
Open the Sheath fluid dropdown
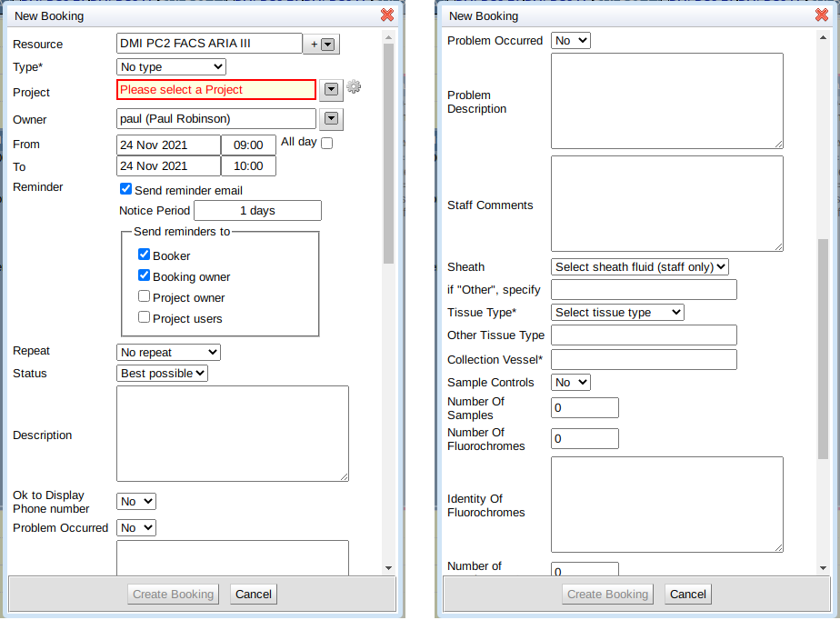[640, 266]
